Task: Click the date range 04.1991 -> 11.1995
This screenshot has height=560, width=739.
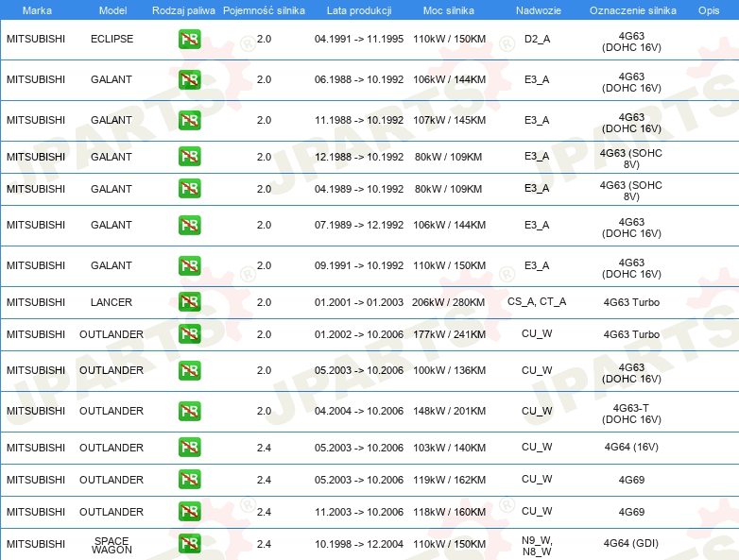Action: [x=359, y=39]
